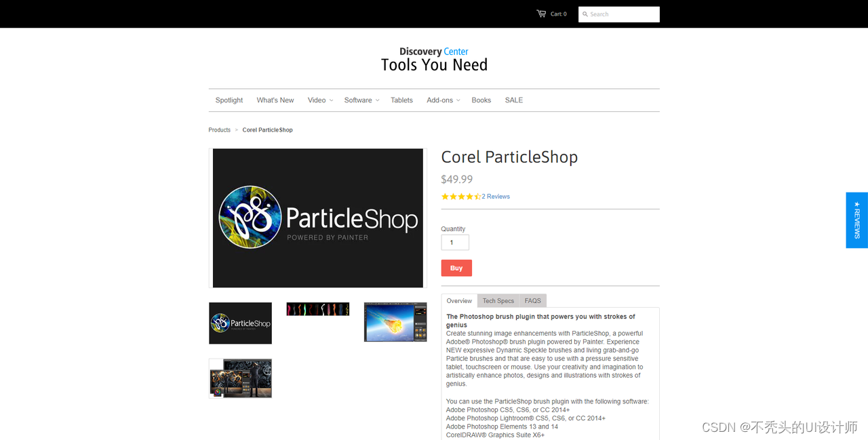The width and height of the screenshot is (868, 440).
Task: Click the main ParticleShop product image
Action: [317, 218]
